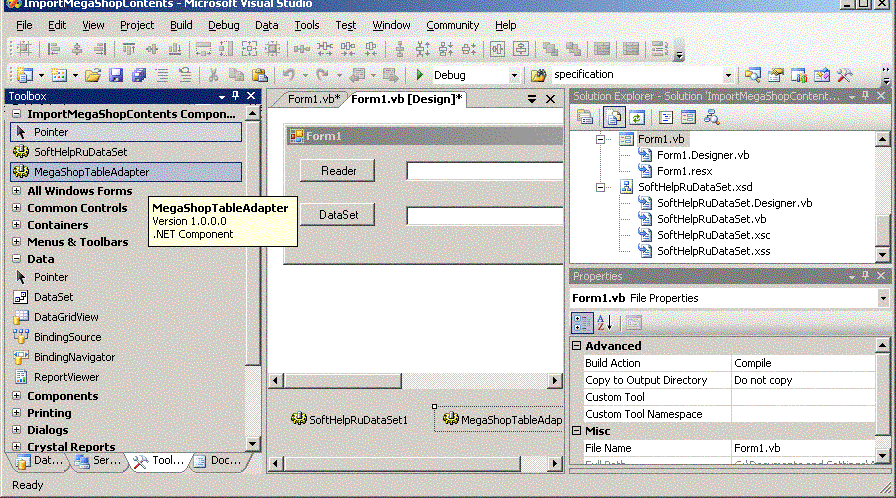Click the hammer and wrench tools icon

[x=845, y=75]
